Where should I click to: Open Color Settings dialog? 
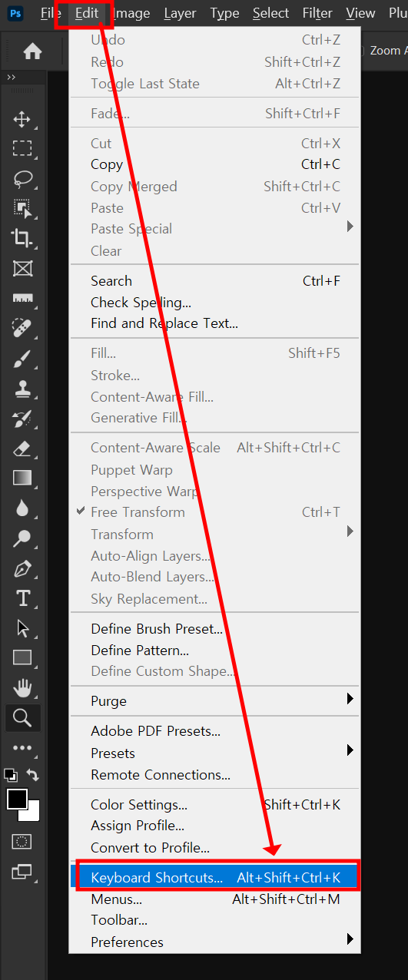click(215, 805)
